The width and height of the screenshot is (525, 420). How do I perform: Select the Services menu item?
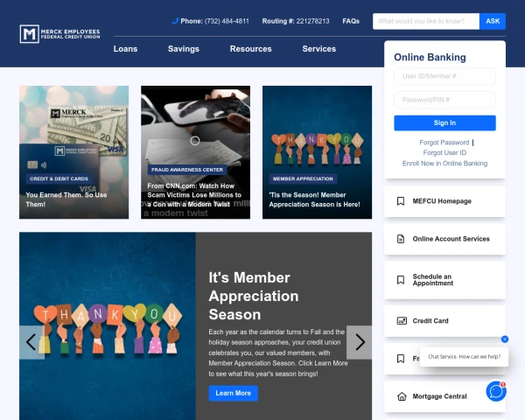click(318, 49)
